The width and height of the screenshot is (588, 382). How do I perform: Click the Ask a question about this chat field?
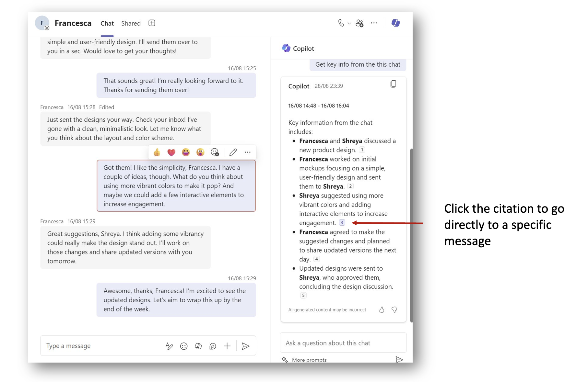[343, 343]
